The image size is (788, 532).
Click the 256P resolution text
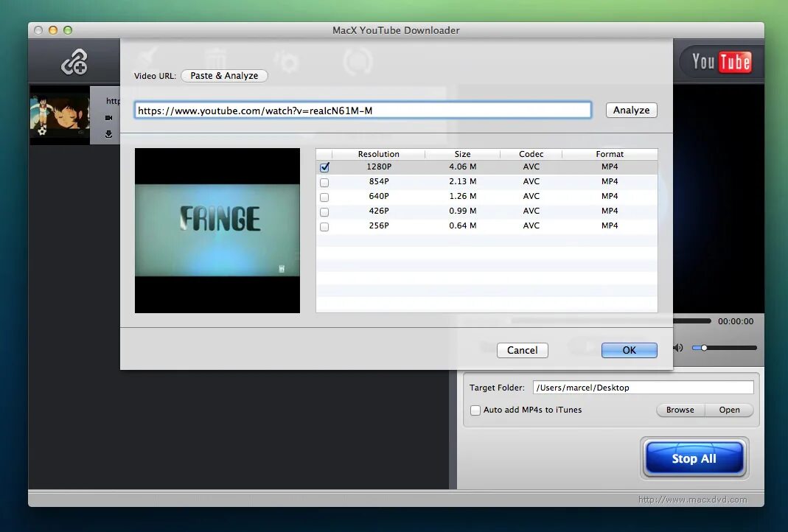pyautogui.click(x=378, y=225)
